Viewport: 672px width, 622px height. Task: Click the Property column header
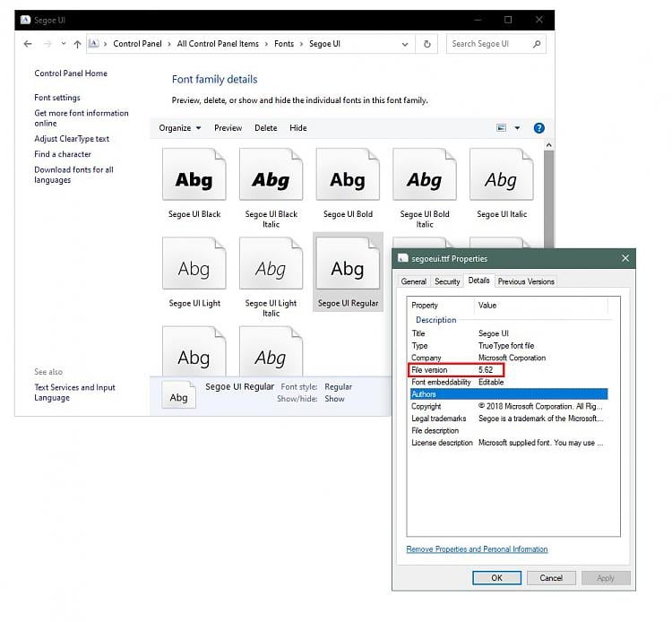coord(442,306)
